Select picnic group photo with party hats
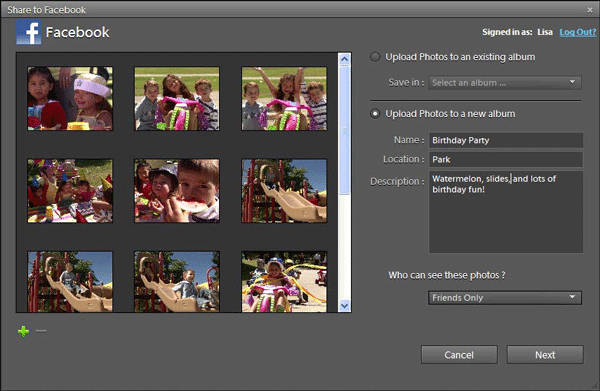This screenshot has width=600, height=391. click(x=70, y=191)
